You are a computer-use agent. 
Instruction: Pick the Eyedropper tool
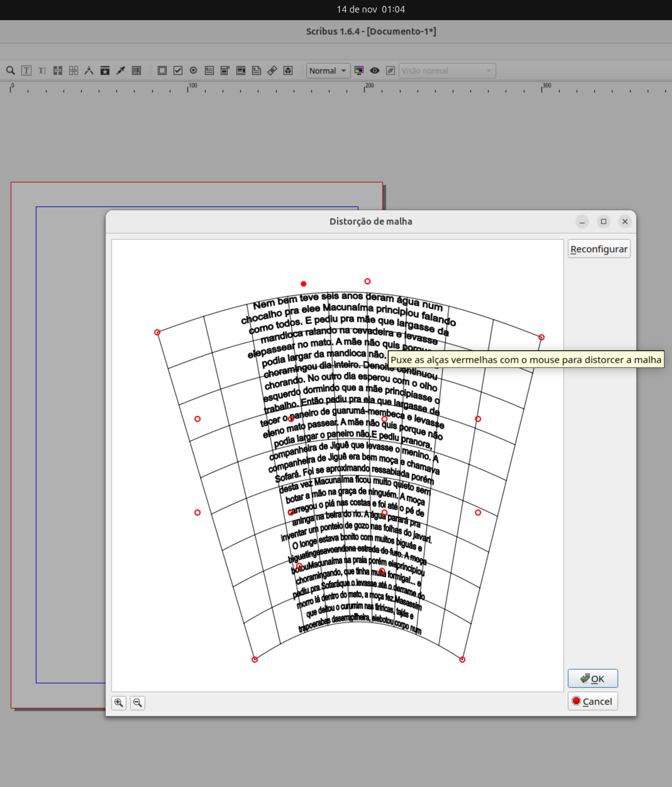pyautogui.click(x=121, y=70)
